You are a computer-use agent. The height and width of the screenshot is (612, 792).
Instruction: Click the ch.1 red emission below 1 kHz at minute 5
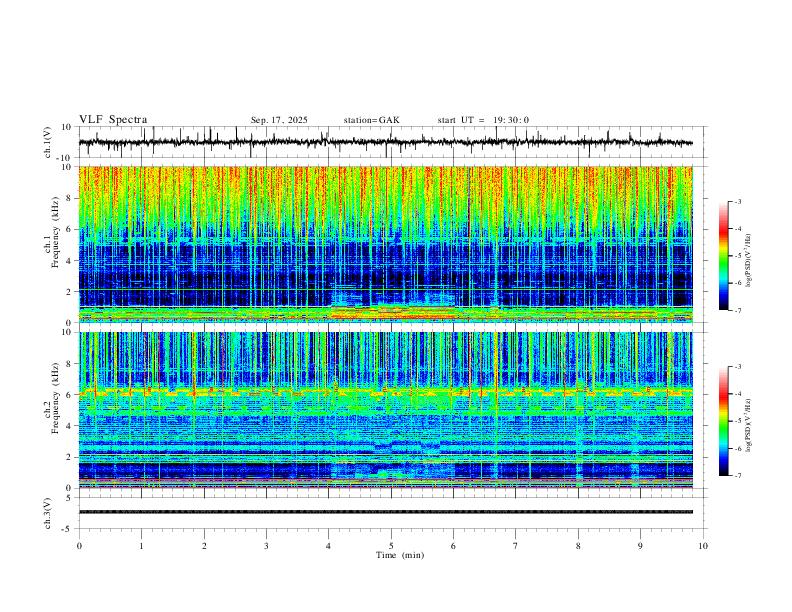coord(394,314)
